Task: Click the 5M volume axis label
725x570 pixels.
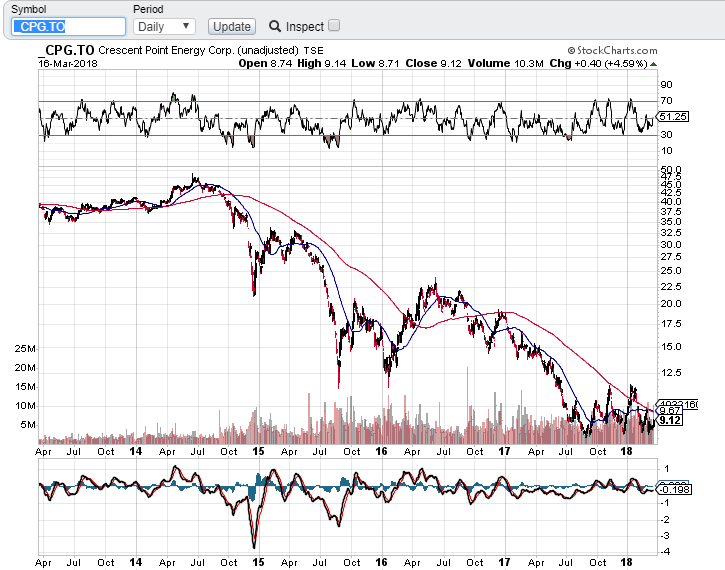Action: tap(28, 424)
